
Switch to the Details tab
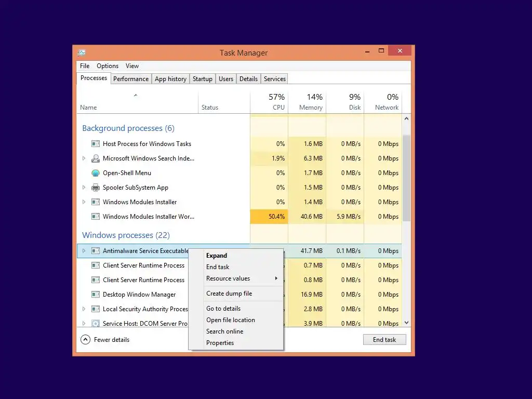pyautogui.click(x=249, y=79)
